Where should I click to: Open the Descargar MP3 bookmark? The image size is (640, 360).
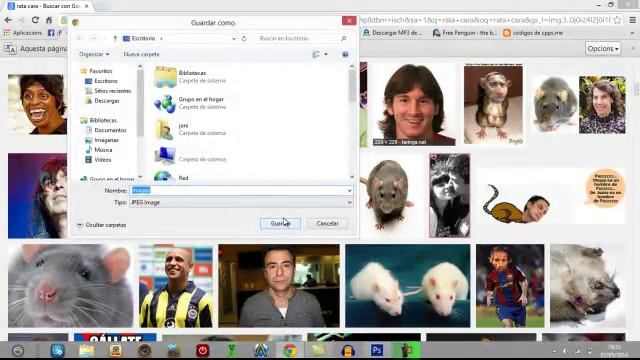click(393, 33)
